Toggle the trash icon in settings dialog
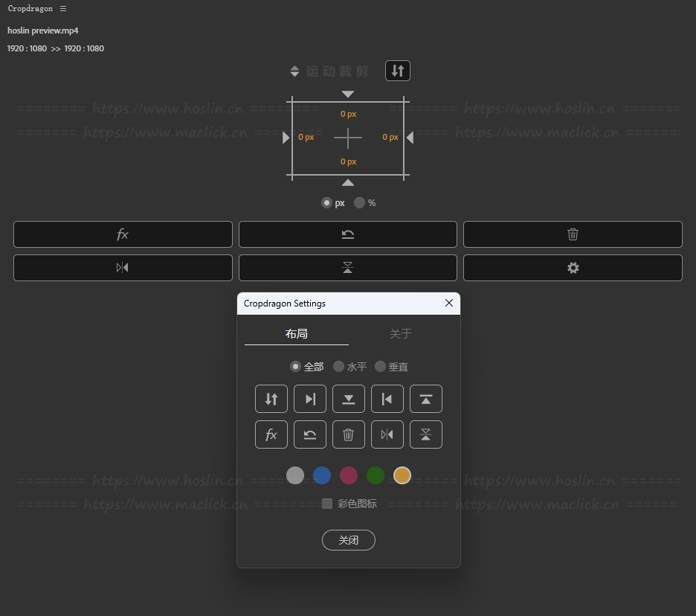The image size is (696, 616). pyautogui.click(x=349, y=434)
